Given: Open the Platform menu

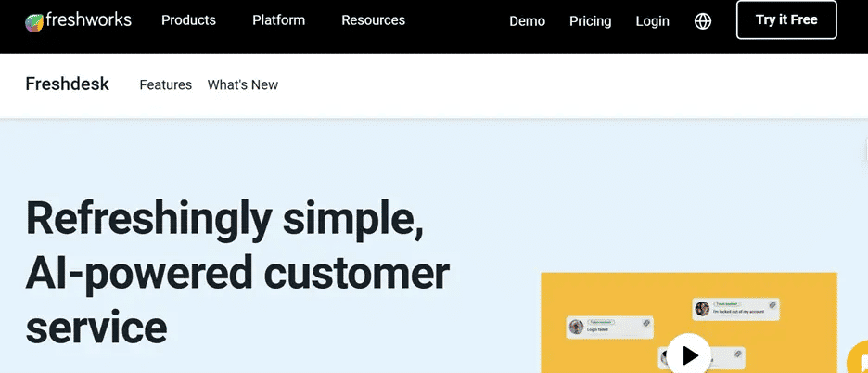Looking at the screenshot, I should (x=278, y=20).
